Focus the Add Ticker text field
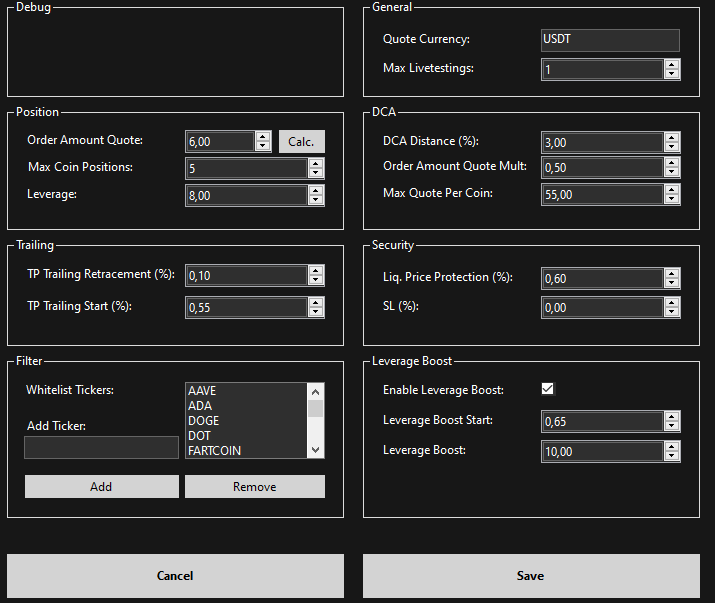Viewport: 715px width, 603px height. click(x=101, y=447)
